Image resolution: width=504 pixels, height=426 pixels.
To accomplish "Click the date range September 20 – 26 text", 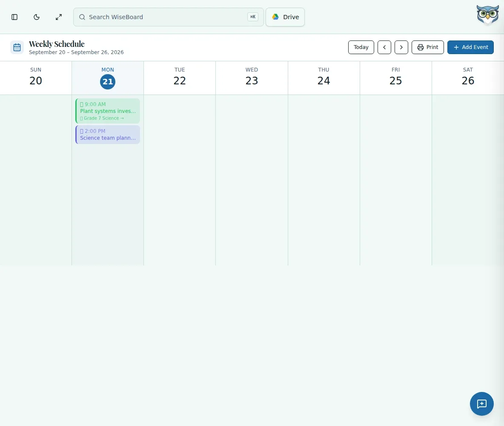I will coord(76,52).
